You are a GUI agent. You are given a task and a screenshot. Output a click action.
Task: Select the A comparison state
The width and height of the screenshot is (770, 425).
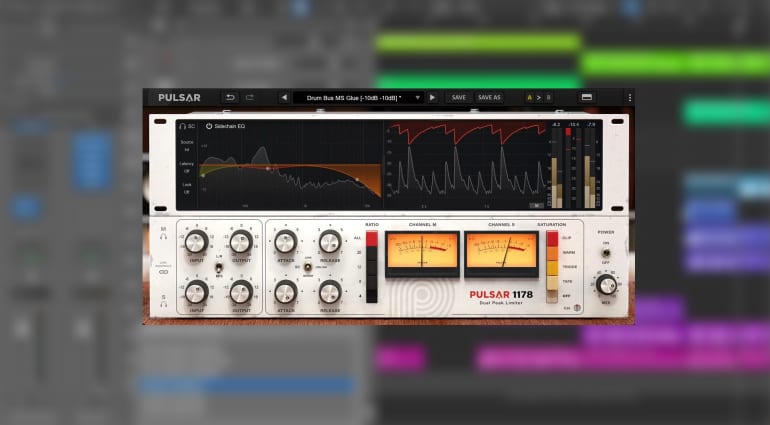(x=529, y=98)
